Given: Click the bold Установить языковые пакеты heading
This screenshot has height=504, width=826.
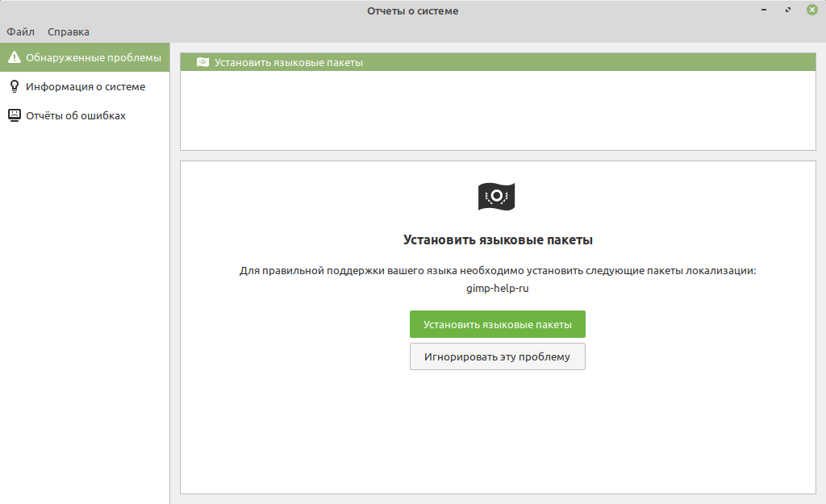Looking at the screenshot, I should (498, 240).
